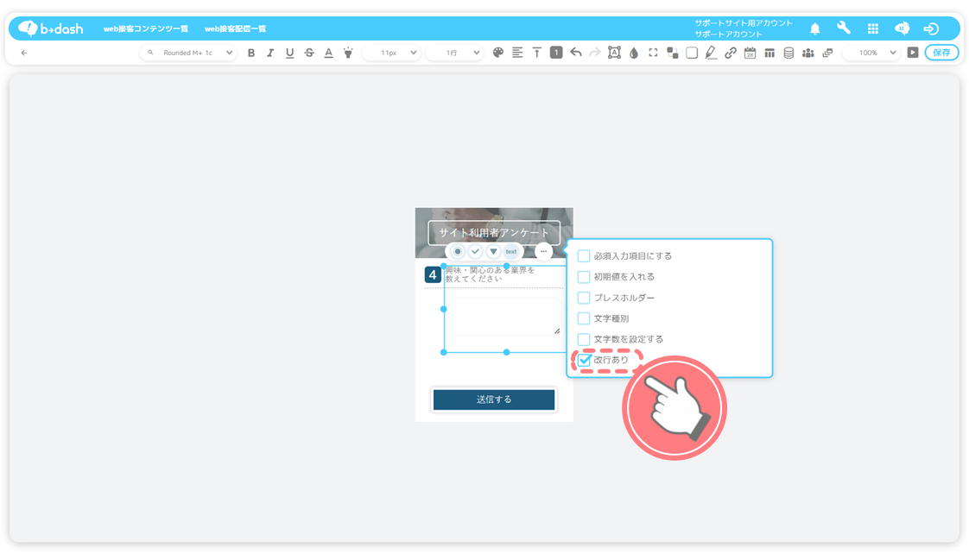Open the more options ellipsis button

543,251
